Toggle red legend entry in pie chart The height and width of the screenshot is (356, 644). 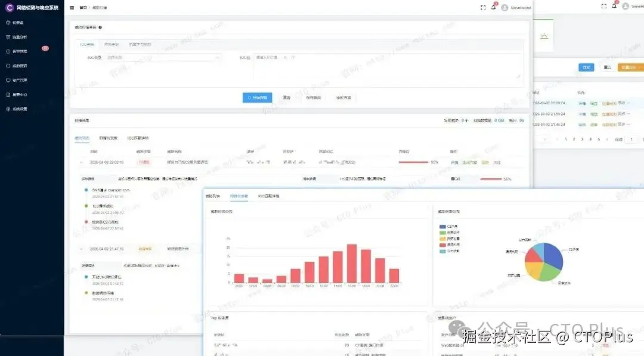pos(450,244)
